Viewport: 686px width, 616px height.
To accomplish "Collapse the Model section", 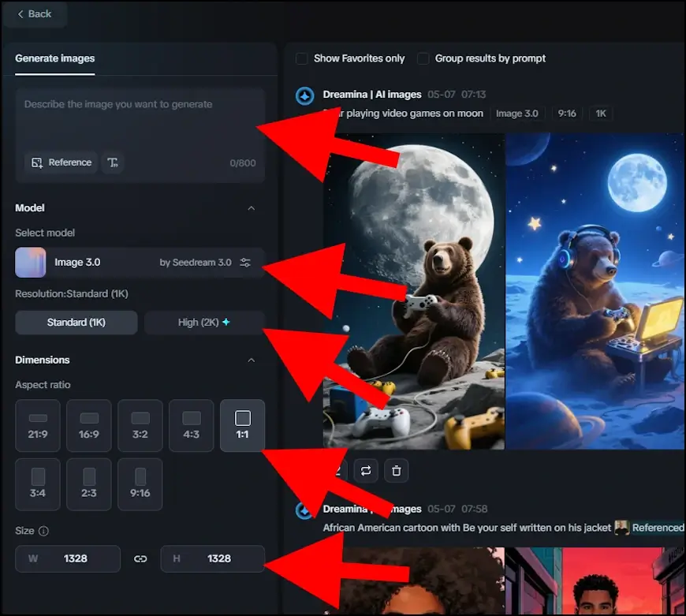I will coord(251,208).
